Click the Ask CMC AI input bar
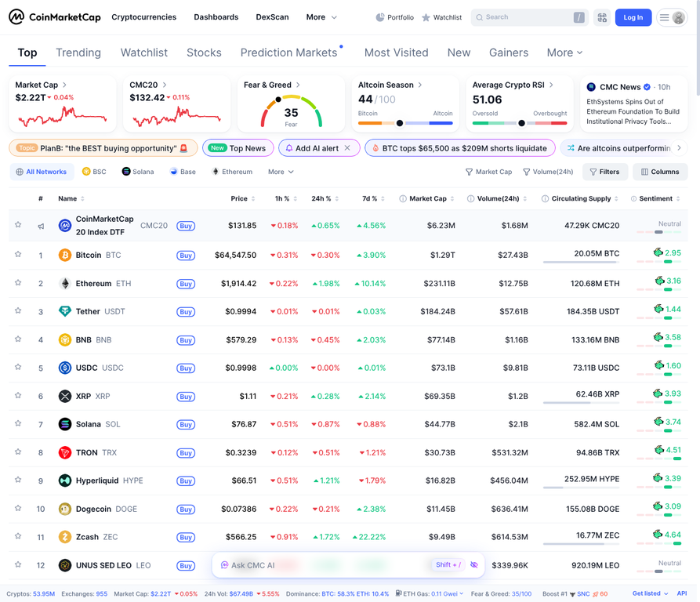This screenshot has width=700, height=602. click(x=348, y=565)
